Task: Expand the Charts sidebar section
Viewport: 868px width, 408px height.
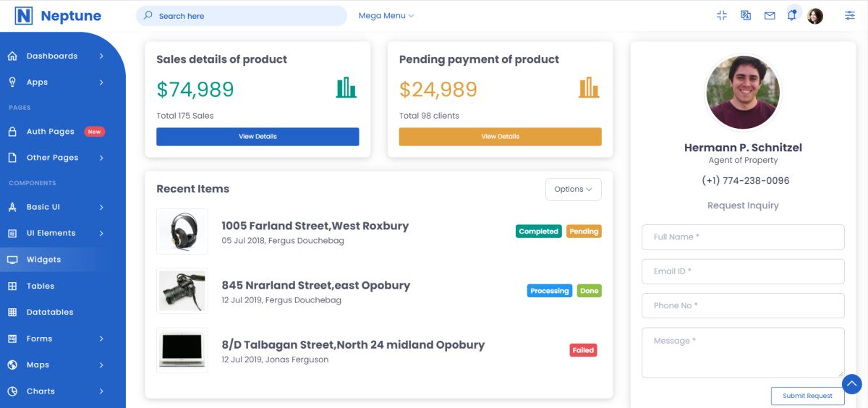Action: click(56, 391)
